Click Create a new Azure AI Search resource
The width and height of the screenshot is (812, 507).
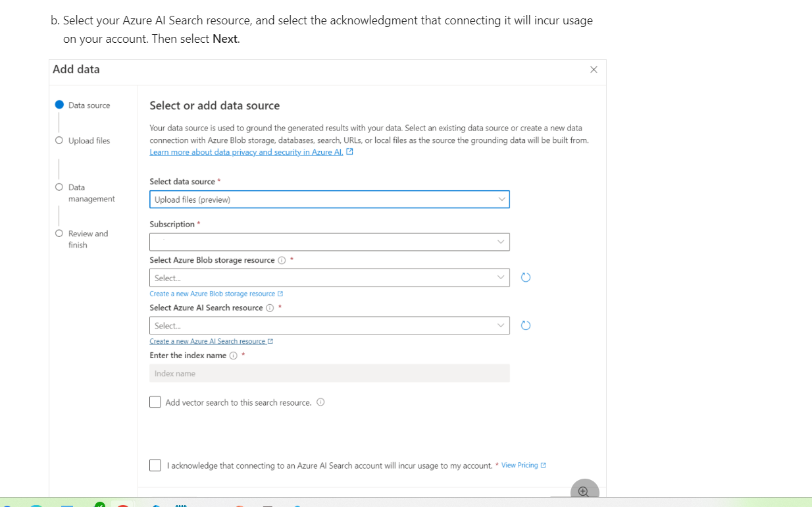point(209,340)
